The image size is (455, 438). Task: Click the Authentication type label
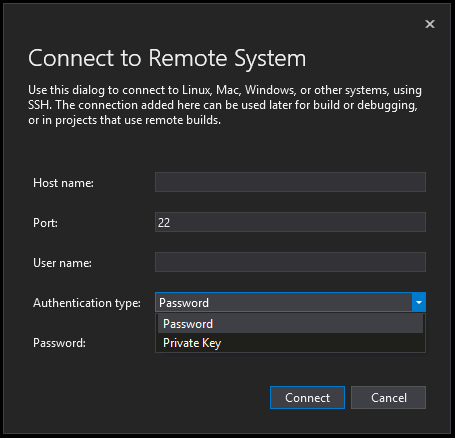point(87,303)
